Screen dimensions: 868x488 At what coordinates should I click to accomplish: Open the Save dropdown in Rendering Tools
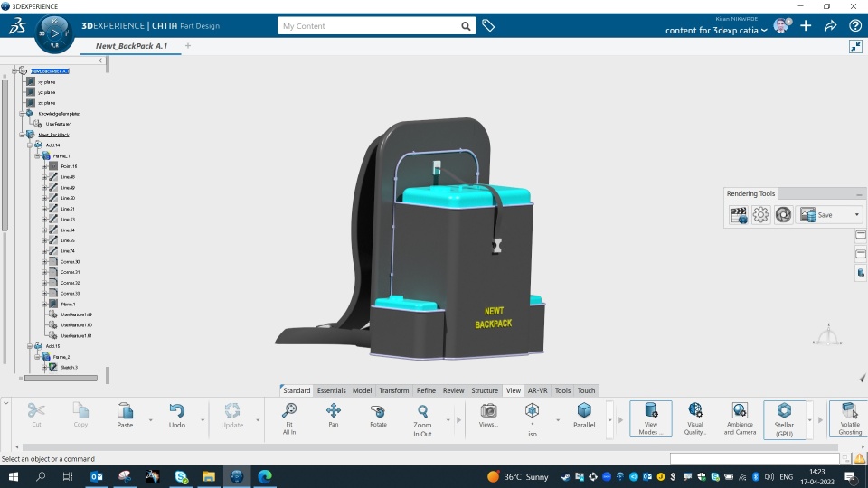(857, 215)
